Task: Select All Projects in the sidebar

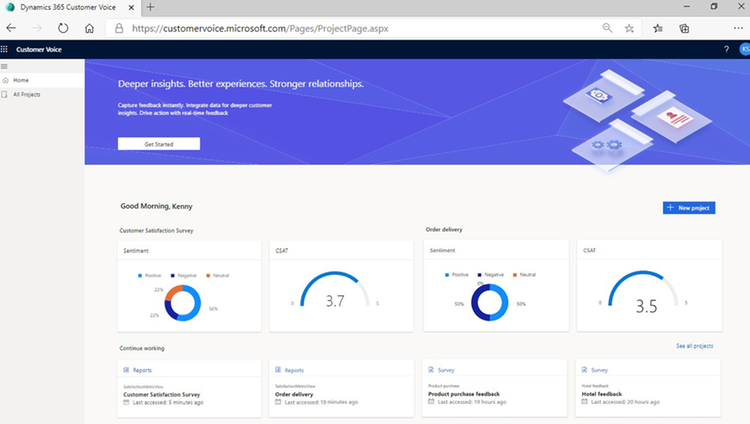Action: pyautogui.click(x=42, y=95)
